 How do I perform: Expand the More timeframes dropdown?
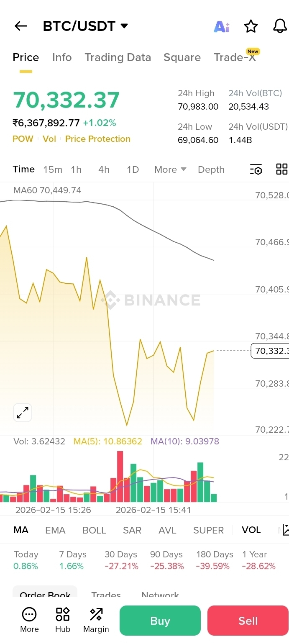coord(170,169)
